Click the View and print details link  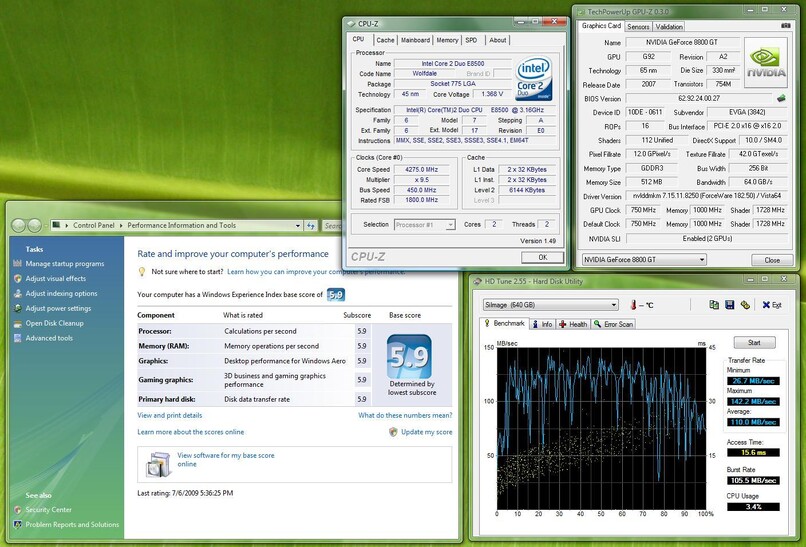coord(170,415)
